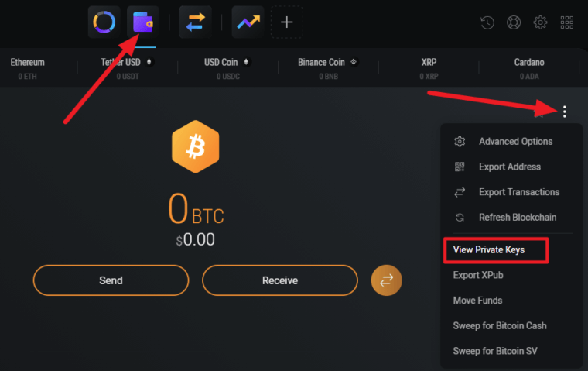Open the transaction history clock icon
Image resolution: width=588 pixels, height=371 pixels.
[487, 22]
